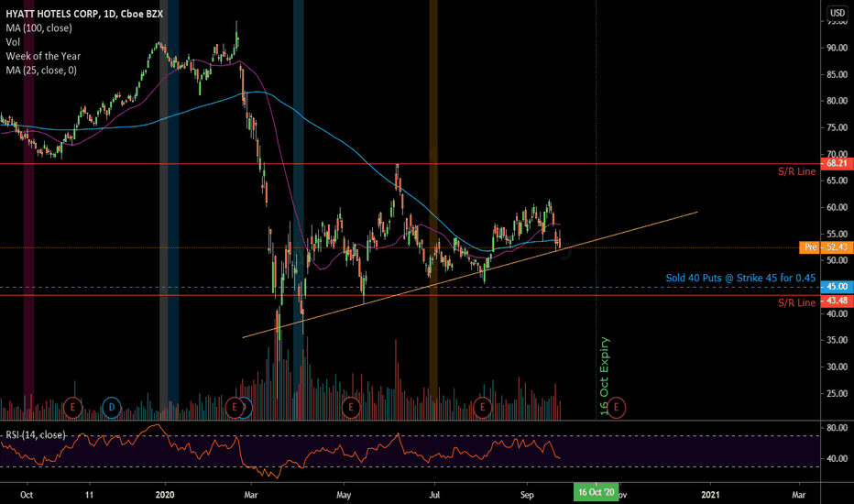Click the earnings E marker left of the D marker
Viewport: 854px width, 504px height.
72,407
